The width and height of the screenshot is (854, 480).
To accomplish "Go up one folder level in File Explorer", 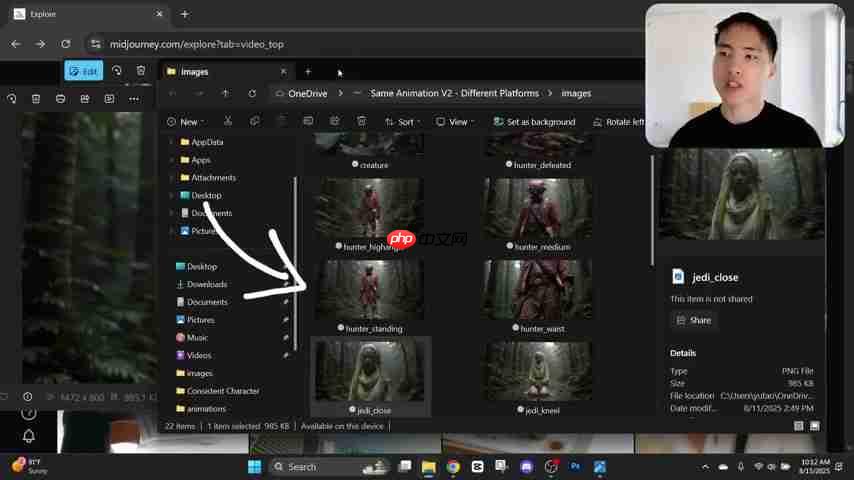I will click(225, 94).
